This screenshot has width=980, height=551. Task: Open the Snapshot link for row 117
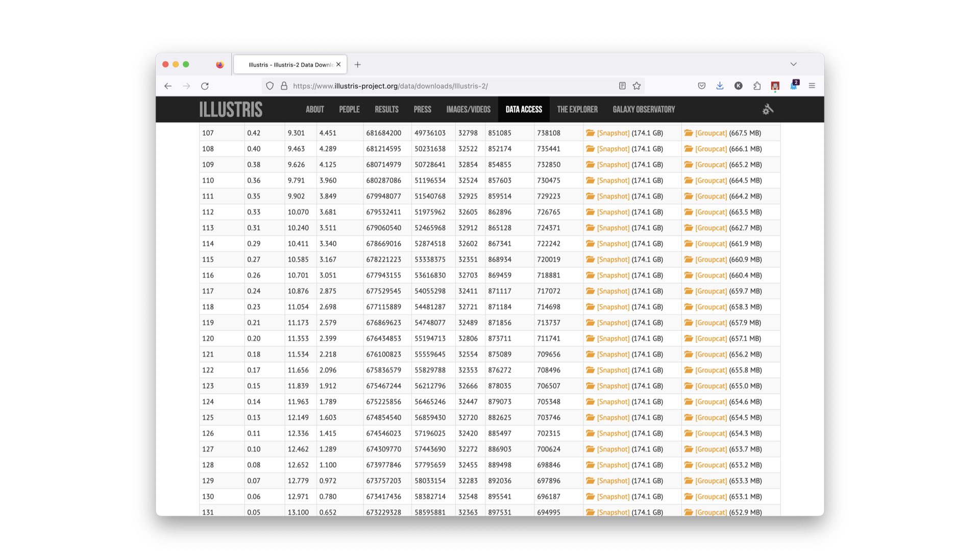(613, 291)
